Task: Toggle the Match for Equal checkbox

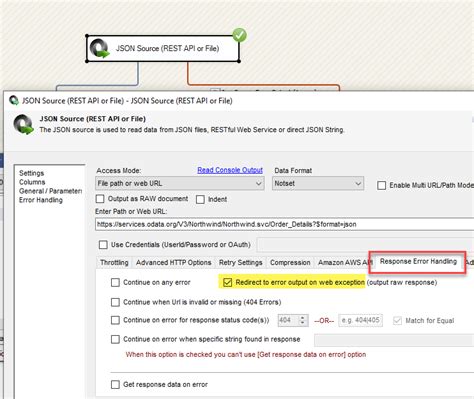Action: [397, 321]
